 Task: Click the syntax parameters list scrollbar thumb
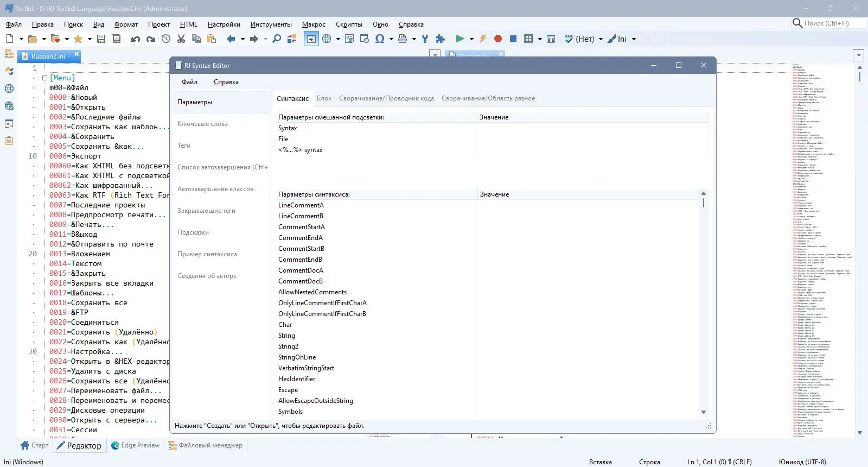704,203
